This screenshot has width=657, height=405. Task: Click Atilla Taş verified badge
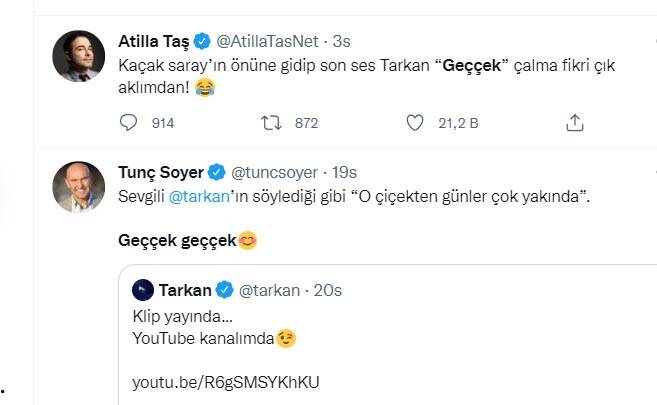click(x=203, y=41)
